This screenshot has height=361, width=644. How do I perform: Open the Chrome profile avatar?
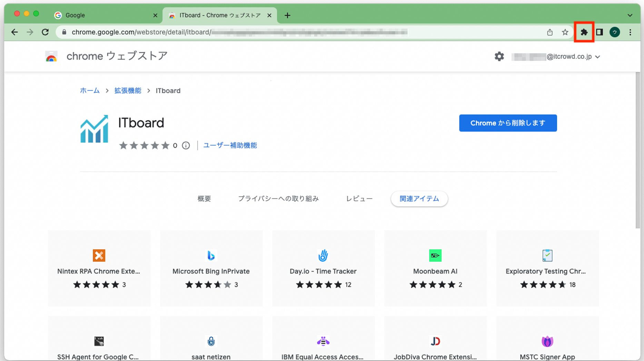tap(615, 32)
